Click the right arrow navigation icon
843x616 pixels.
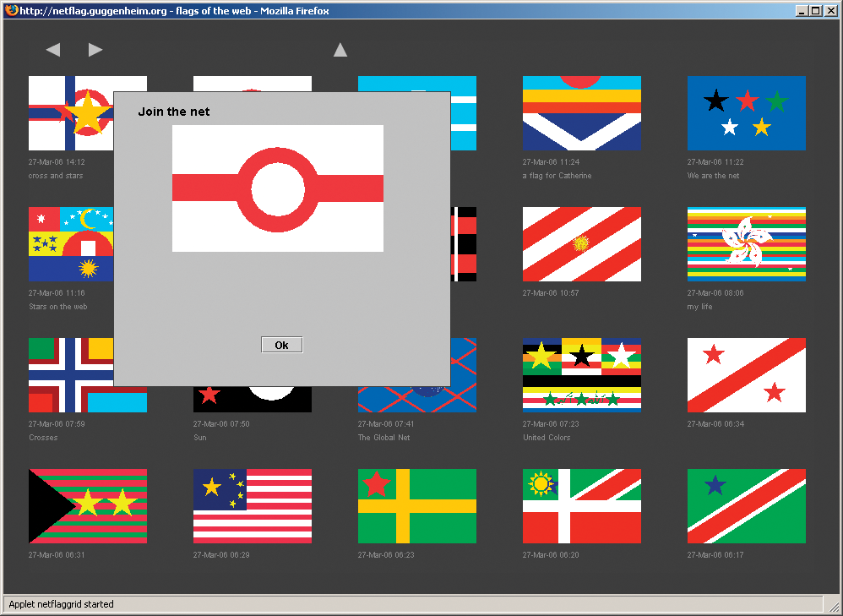pos(95,50)
